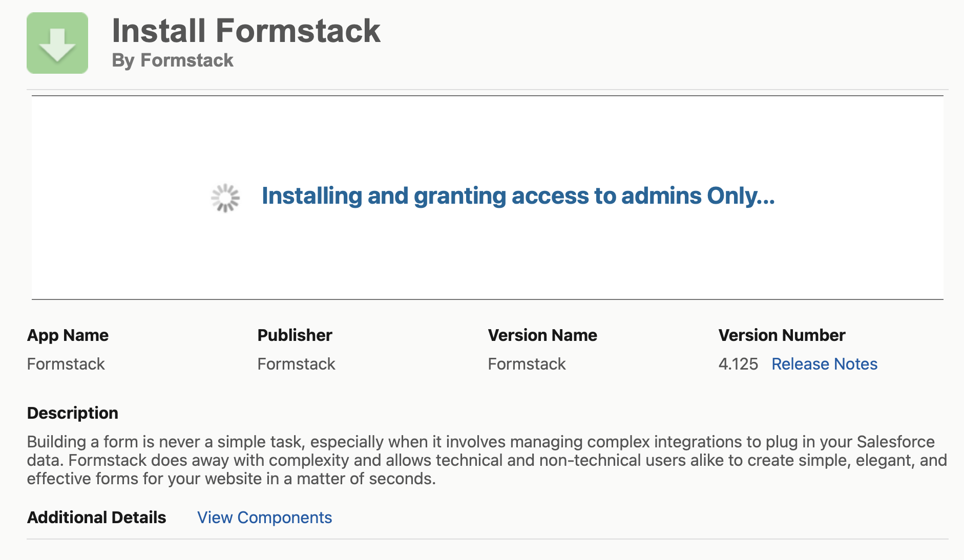Open the View Components link

click(264, 518)
